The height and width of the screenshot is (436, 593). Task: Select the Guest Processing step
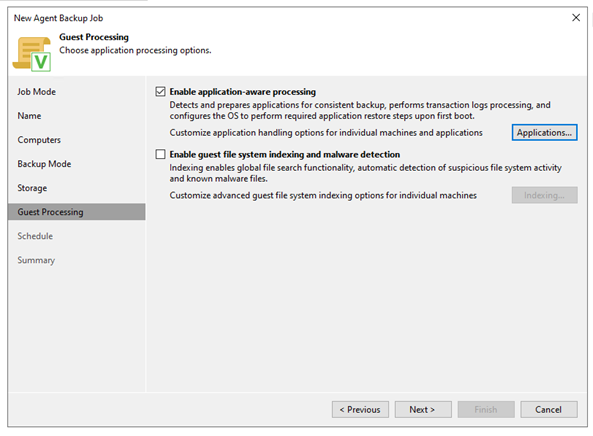(x=76, y=212)
